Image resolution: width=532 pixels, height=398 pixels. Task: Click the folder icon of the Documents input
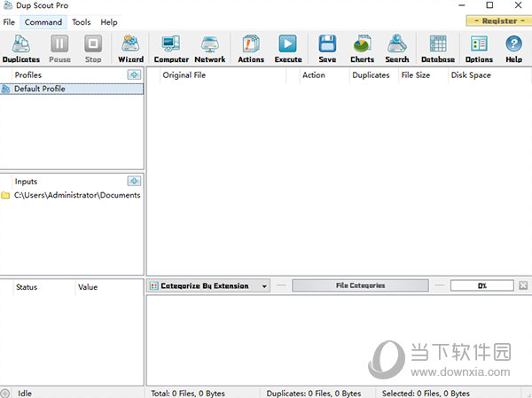point(5,195)
